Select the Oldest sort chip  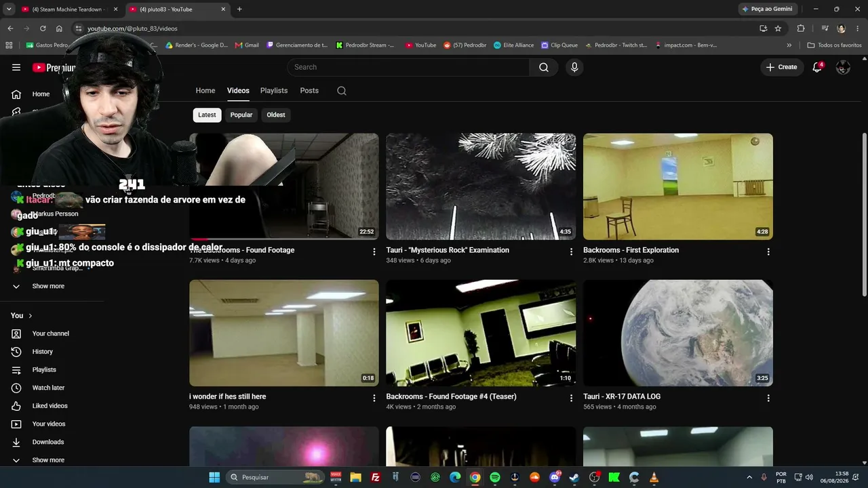[276, 115]
